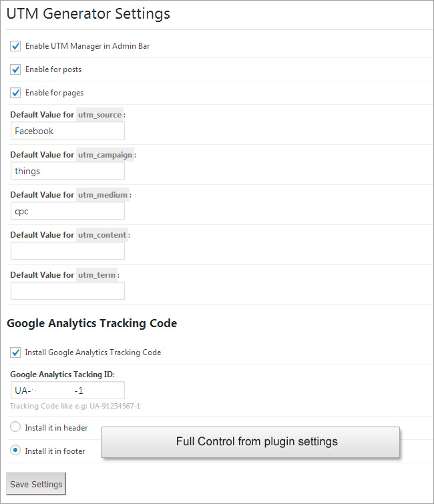Toggle Install Google Analytics Tracking Code checkbox

(x=15, y=352)
